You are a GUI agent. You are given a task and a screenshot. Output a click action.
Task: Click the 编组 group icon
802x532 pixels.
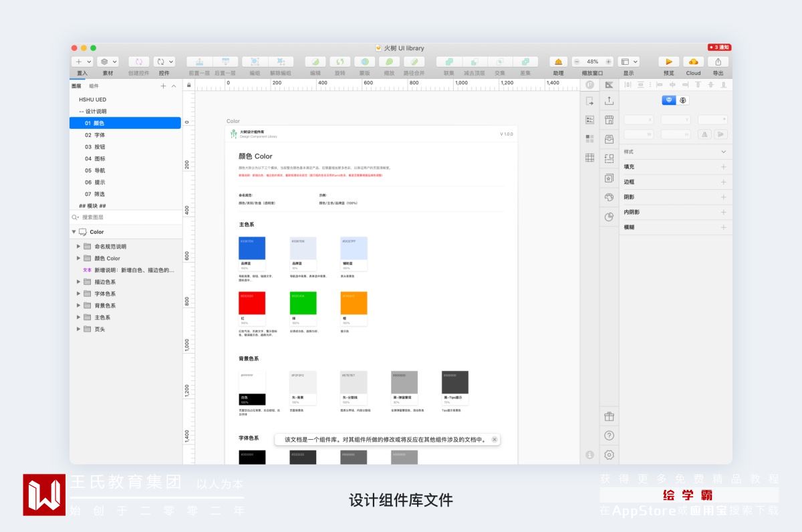[x=255, y=61]
